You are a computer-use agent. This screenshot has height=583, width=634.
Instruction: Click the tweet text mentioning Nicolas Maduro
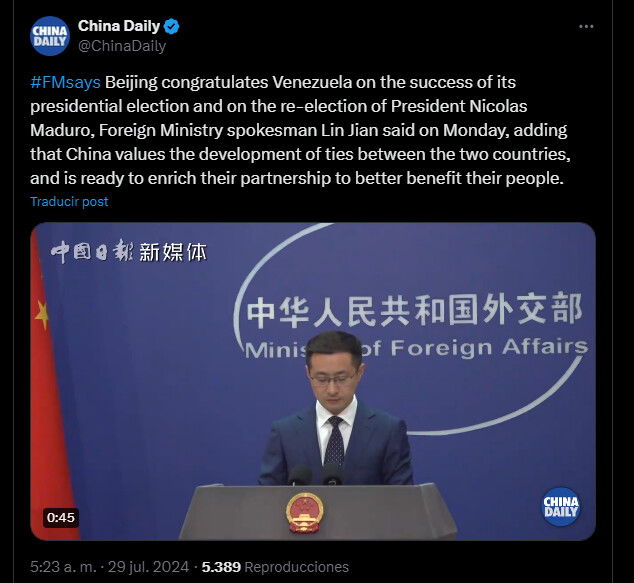point(300,130)
